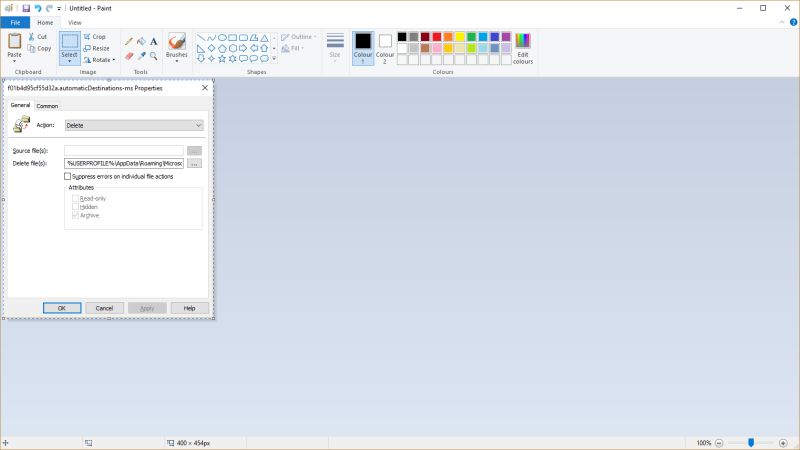
Task: Choose the Rounded rectangle shape
Action: coord(243,38)
